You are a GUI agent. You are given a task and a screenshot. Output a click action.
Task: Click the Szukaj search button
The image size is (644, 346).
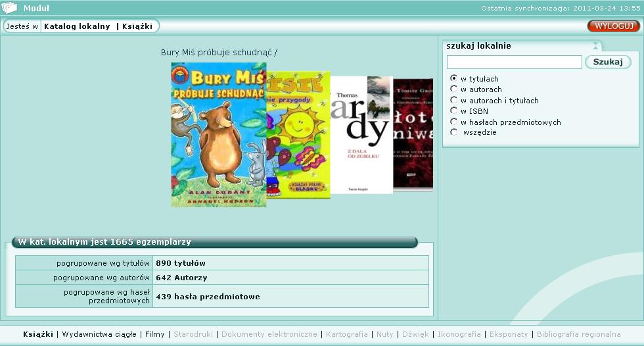[x=608, y=62]
